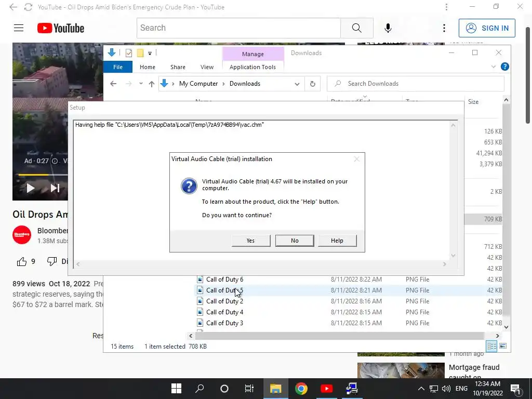532x399 pixels.
Task: Click the Properties quick access icon
Action: tap(129, 53)
